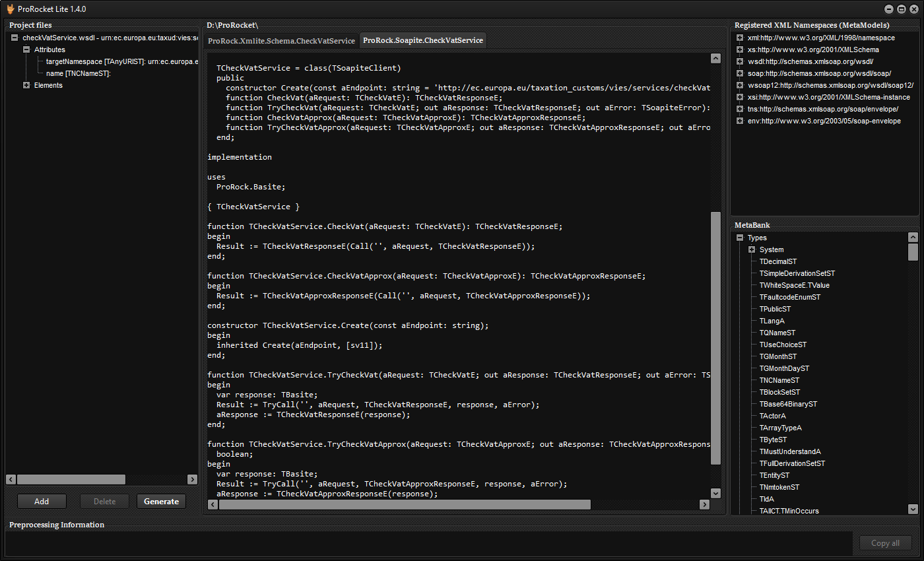The width and height of the screenshot is (924, 561).
Task: Select TFaultcodeEnumST in MetaBank
Action: point(789,297)
